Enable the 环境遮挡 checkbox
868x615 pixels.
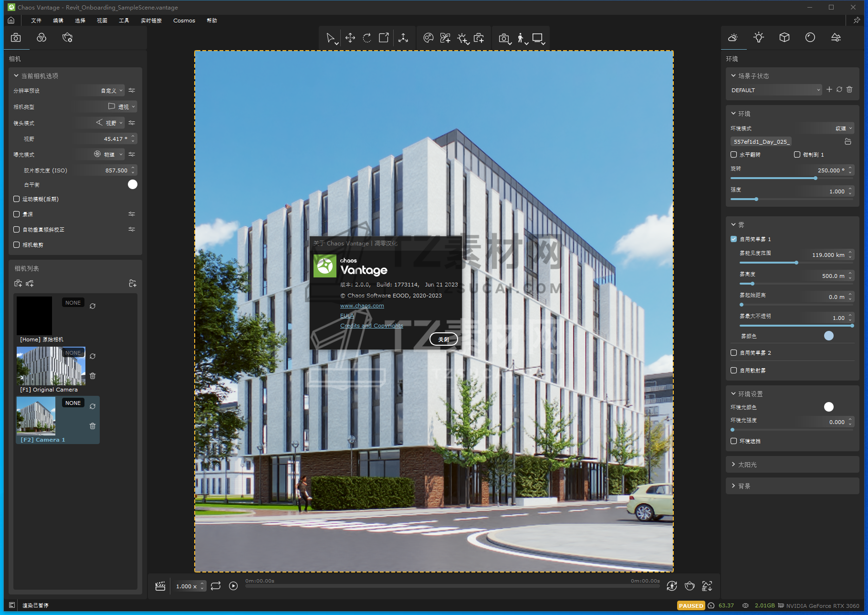point(734,441)
